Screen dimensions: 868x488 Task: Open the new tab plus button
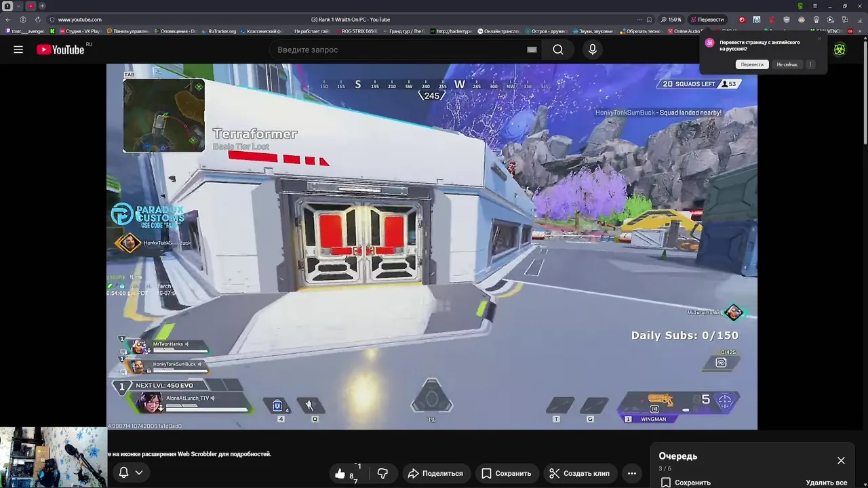[x=42, y=6]
